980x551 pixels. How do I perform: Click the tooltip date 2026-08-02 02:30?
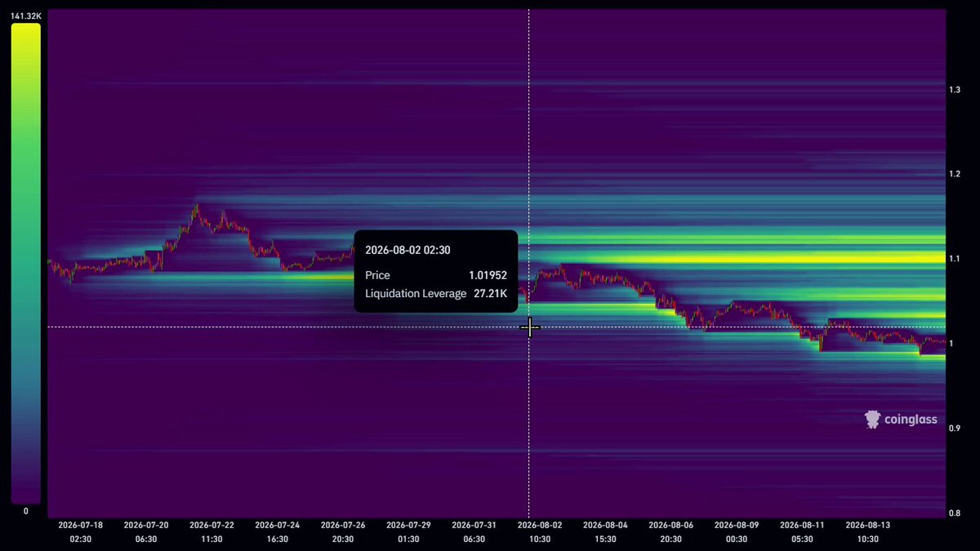(x=408, y=250)
